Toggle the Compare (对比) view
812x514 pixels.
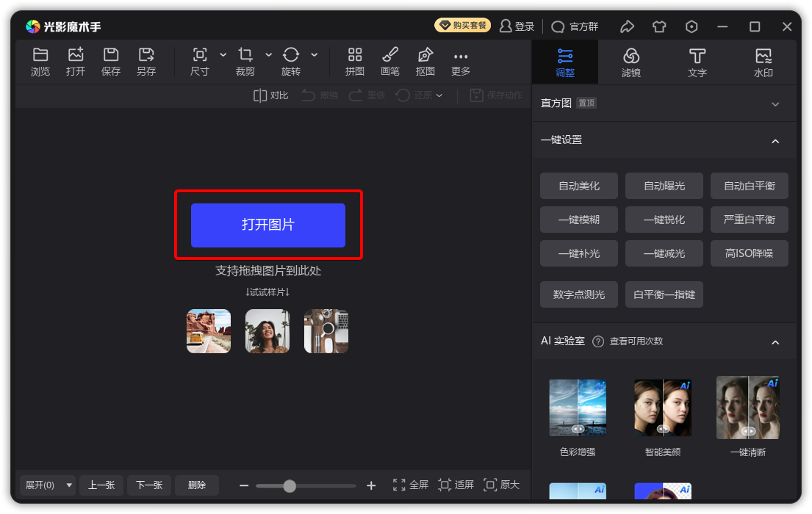click(x=270, y=95)
